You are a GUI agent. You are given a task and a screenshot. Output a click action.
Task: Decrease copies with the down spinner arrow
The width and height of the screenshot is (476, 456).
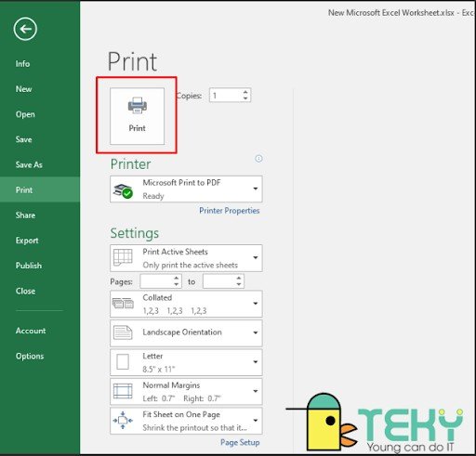[245, 98]
